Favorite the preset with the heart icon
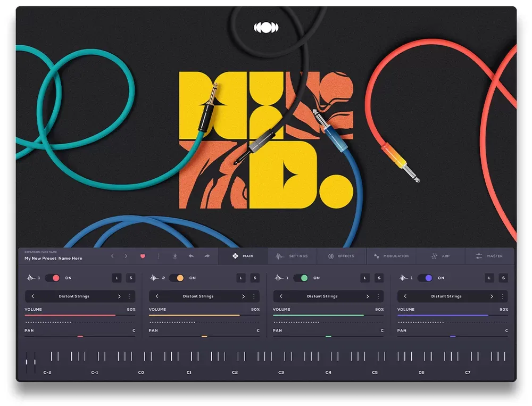Screen dimensions: 532x406 (143, 256)
